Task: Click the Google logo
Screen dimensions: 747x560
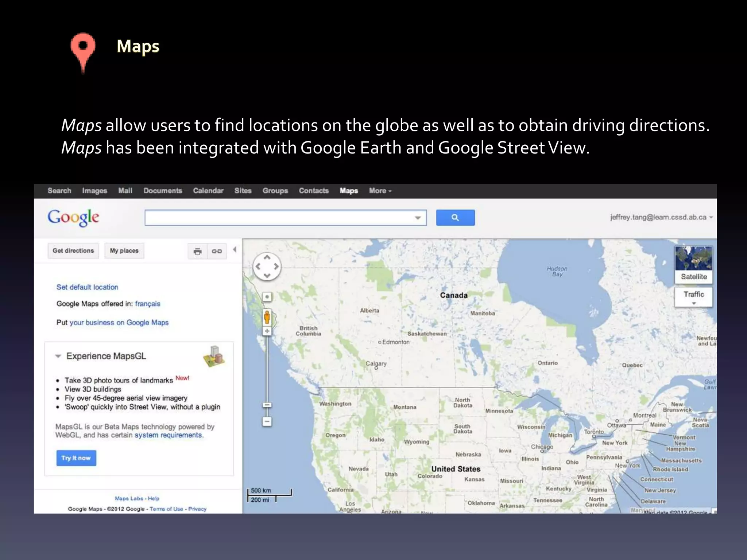Action: click(x=73, y=218)
